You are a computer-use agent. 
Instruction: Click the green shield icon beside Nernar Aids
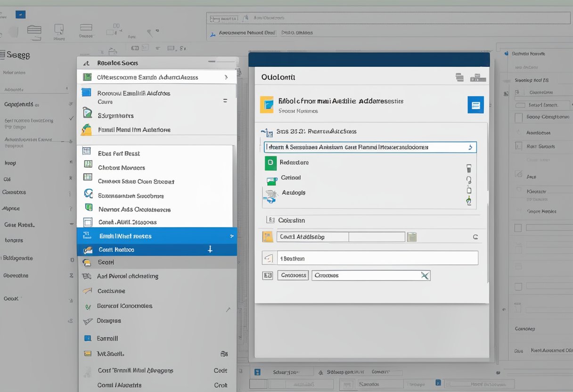click(x=88, y=207)
